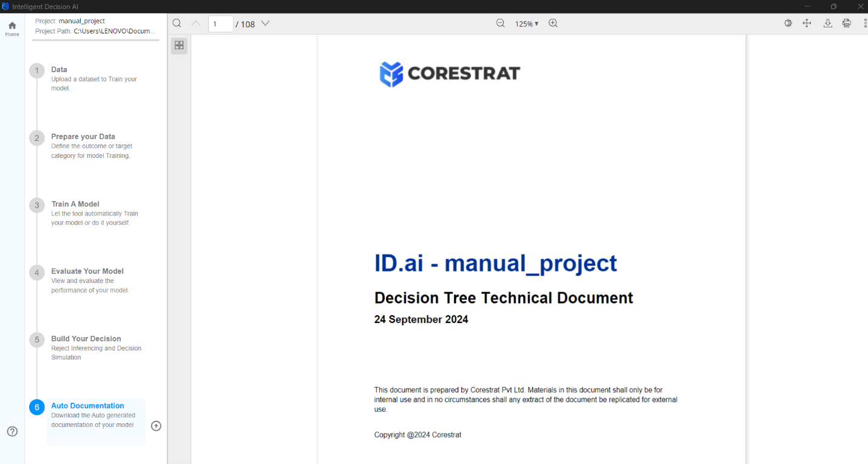This screenshot has width=868, height=464.
Task: Click the Home icon in the sidebar
Action: [12, 29]
